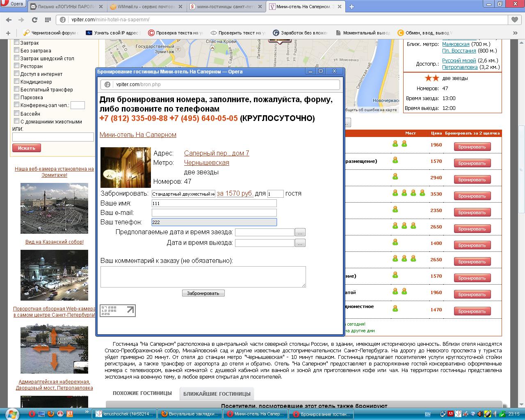Open the Узнать свой IP адрес bookmark
This screenshot has height=420, width=525.
113,33
